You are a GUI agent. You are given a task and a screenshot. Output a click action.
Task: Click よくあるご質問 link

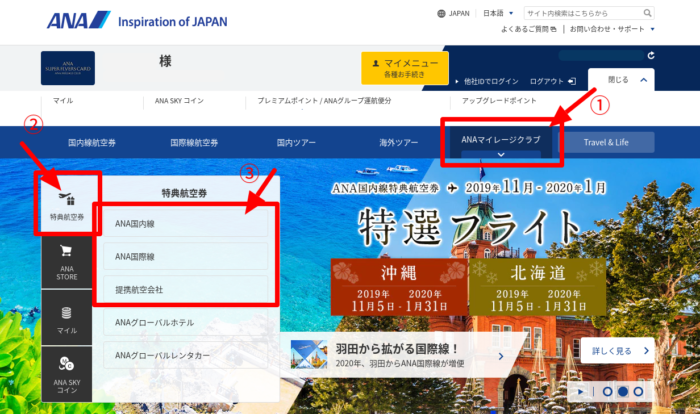click(529, 29)
